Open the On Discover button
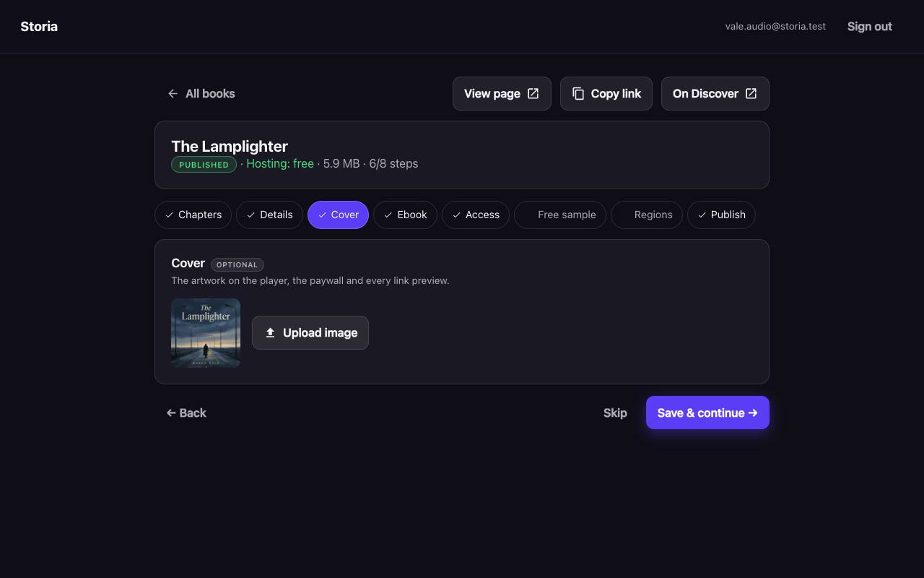Screen dimensions: 924x578 (715, 94)
